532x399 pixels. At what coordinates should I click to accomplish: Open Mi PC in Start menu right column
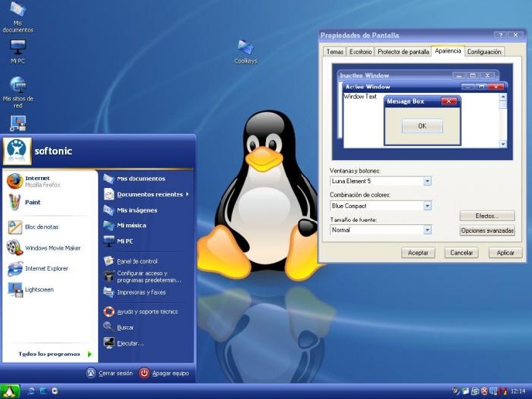point(118,241)
